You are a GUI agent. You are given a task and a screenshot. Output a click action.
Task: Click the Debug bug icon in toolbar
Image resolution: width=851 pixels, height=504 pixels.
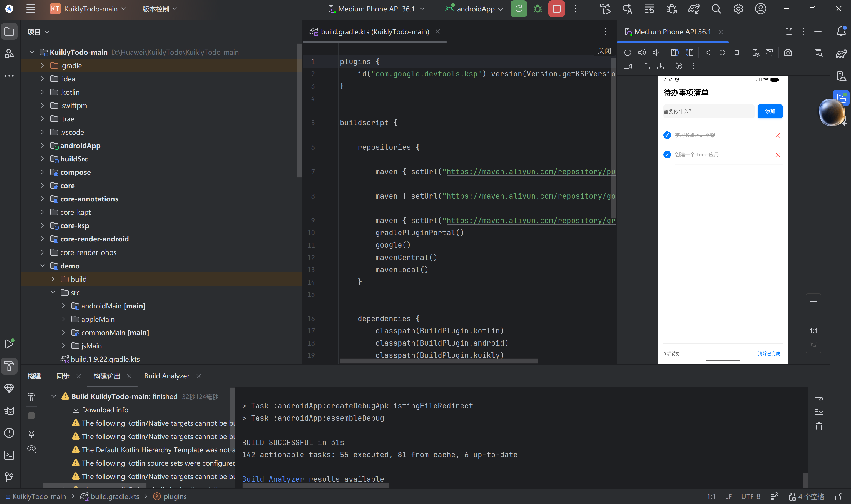tap(538, 9)
